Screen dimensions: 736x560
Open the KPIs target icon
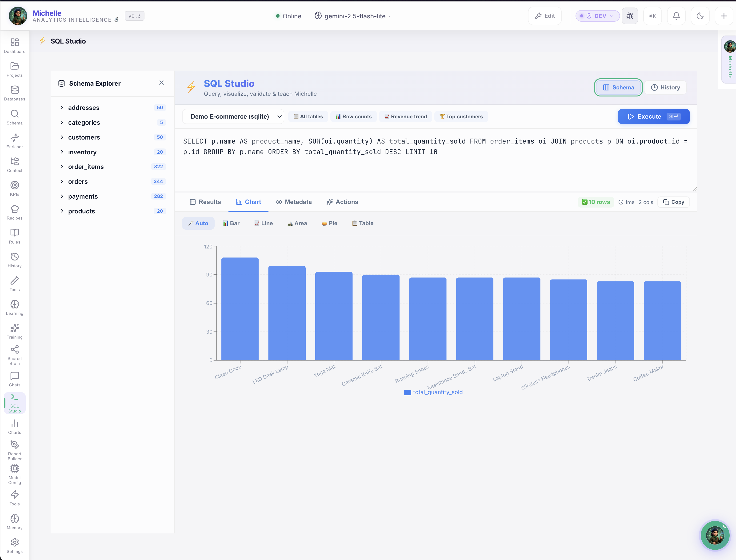15,185
